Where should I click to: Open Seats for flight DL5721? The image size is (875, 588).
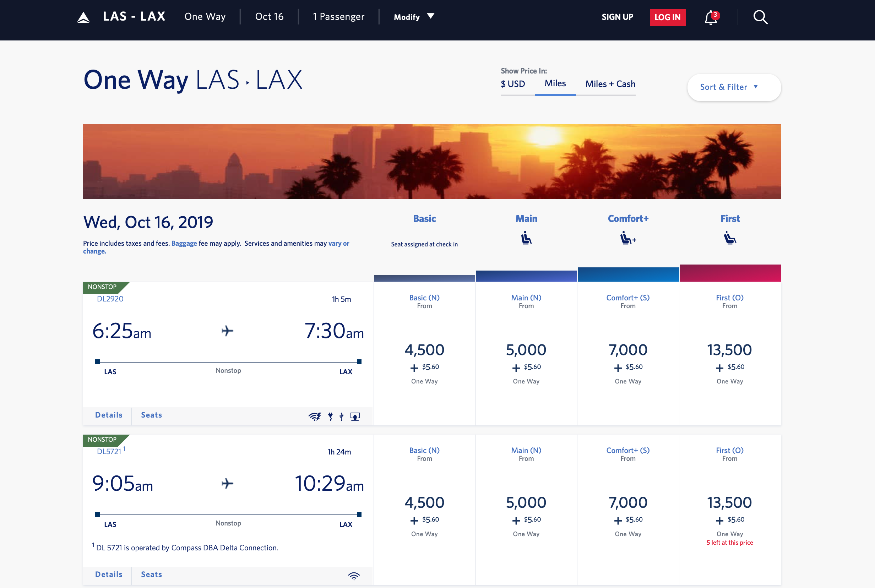tap(152, 574)
